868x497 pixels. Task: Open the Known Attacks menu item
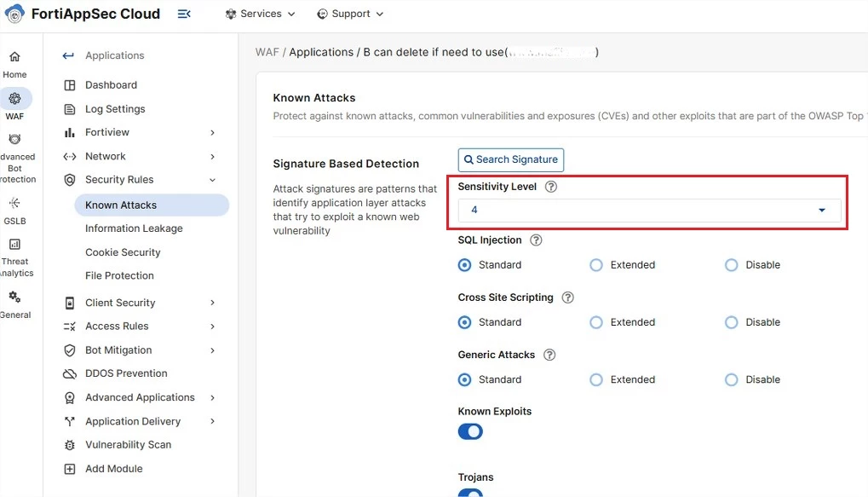[x=152, y=205]
